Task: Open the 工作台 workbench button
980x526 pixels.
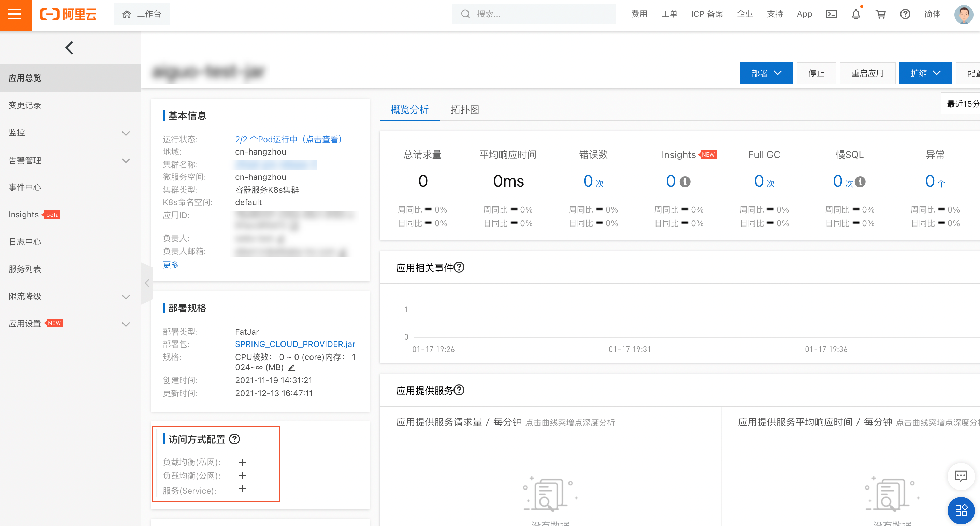Action: point(142,14)
